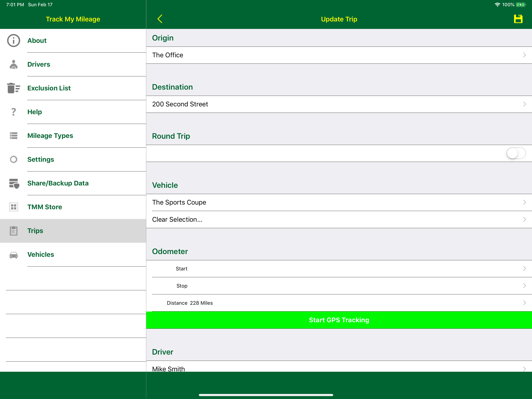This screenshot has width=532, height=399.
Task: Open the Settings menu item
Action: [73, 159]
